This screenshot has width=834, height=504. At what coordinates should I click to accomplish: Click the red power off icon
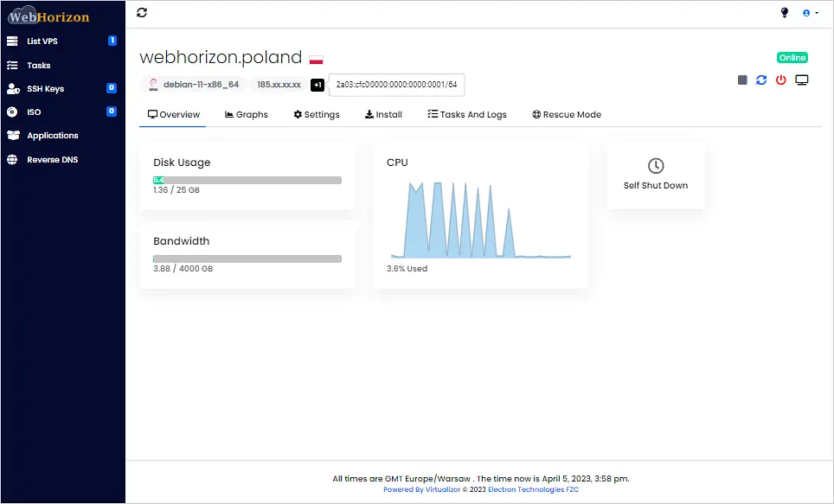click(x=780, y=80)
